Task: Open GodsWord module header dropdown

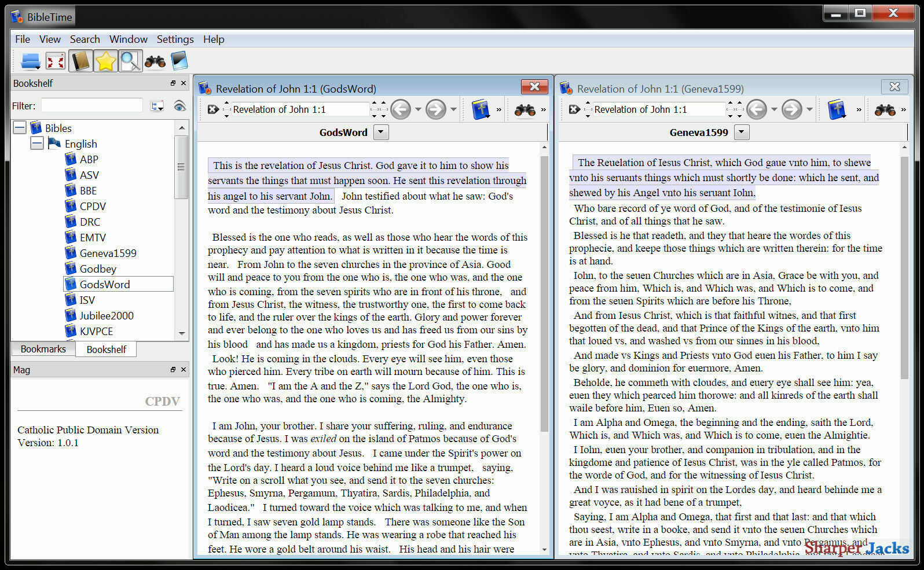Action: pyautogui.click(x=381, y=133)
